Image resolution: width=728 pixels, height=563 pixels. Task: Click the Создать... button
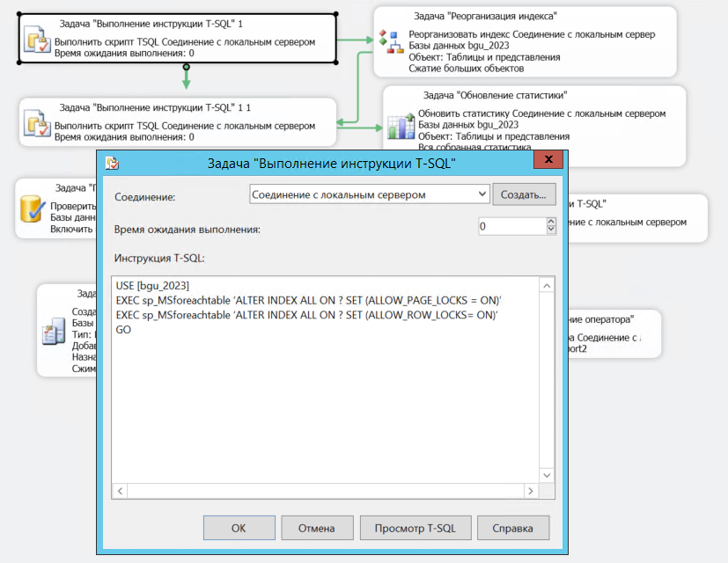(524, 194)
